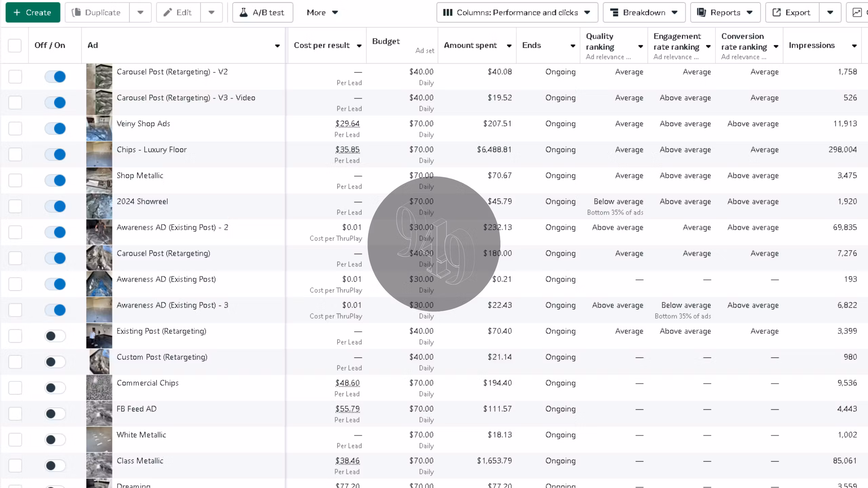
Task: Click $38.46 cost for Class Metallic
Action: [x=348, y=461]
